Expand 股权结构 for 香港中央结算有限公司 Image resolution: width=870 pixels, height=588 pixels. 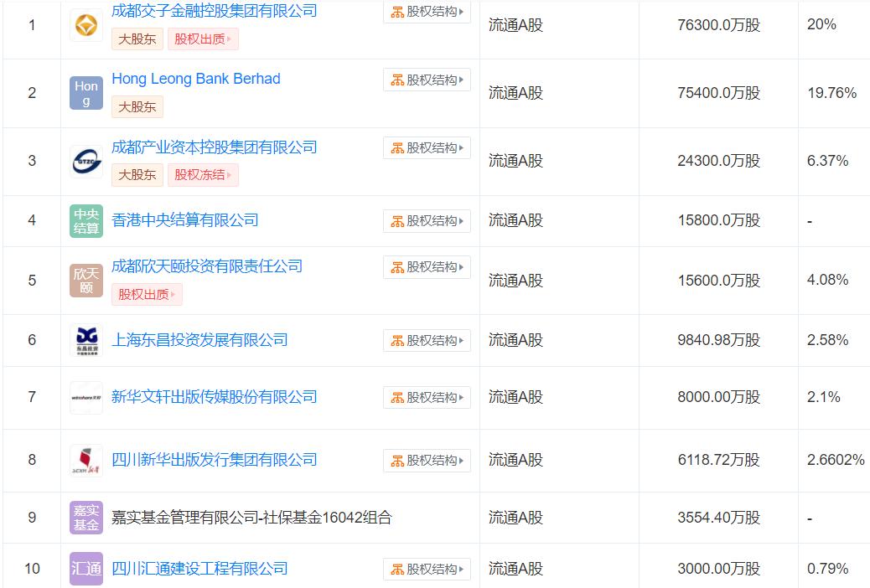pos(427,221)
